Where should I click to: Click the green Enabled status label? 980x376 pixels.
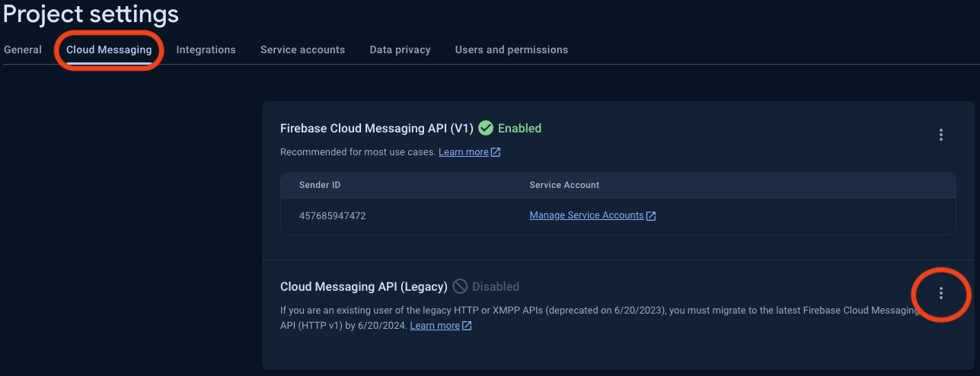coord(519,129)
